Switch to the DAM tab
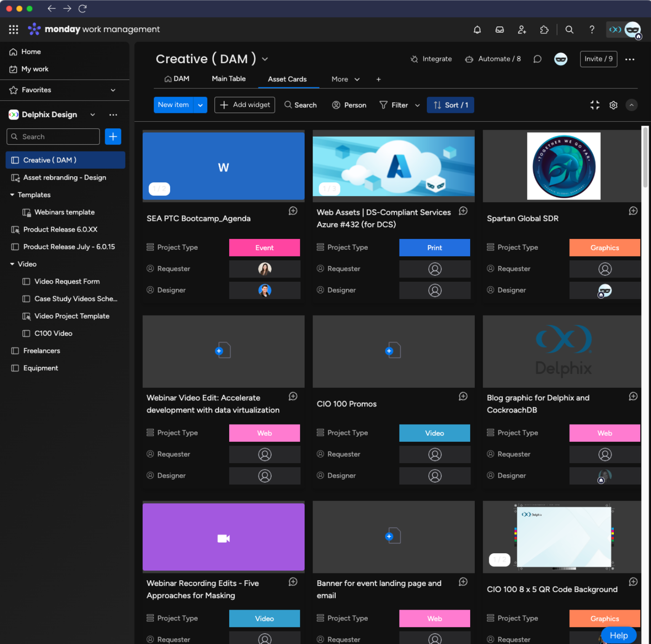651x644 pixels. pos(177,79)
